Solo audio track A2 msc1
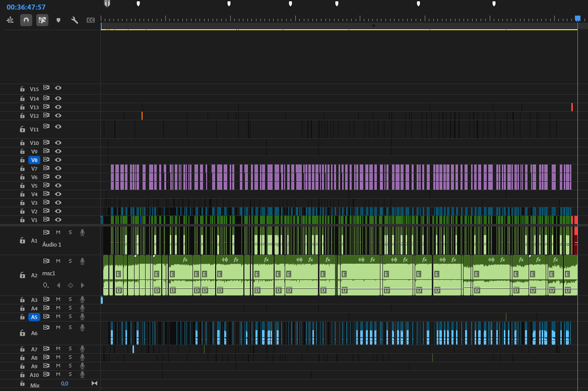This screenshot has width=588, height=391. 70,261
